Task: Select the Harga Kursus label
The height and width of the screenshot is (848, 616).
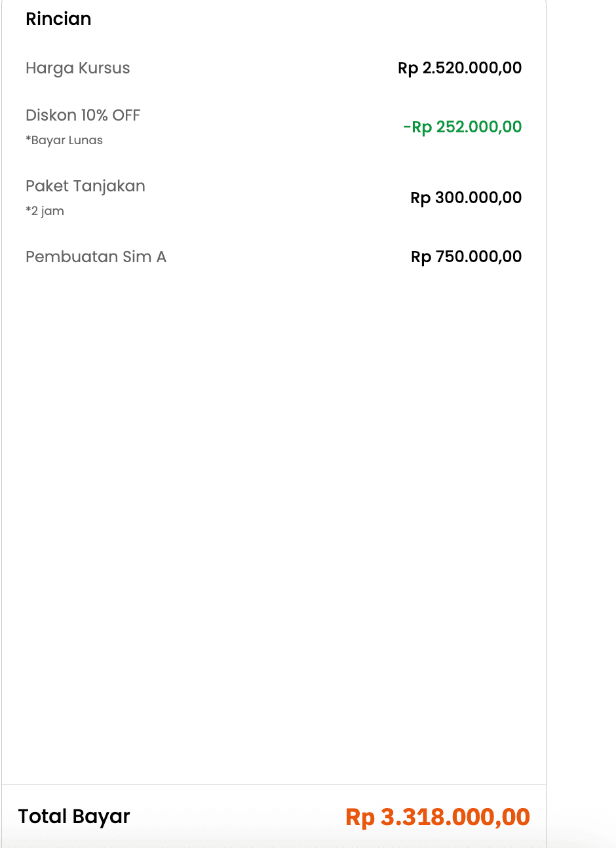Action: [77, 68]
